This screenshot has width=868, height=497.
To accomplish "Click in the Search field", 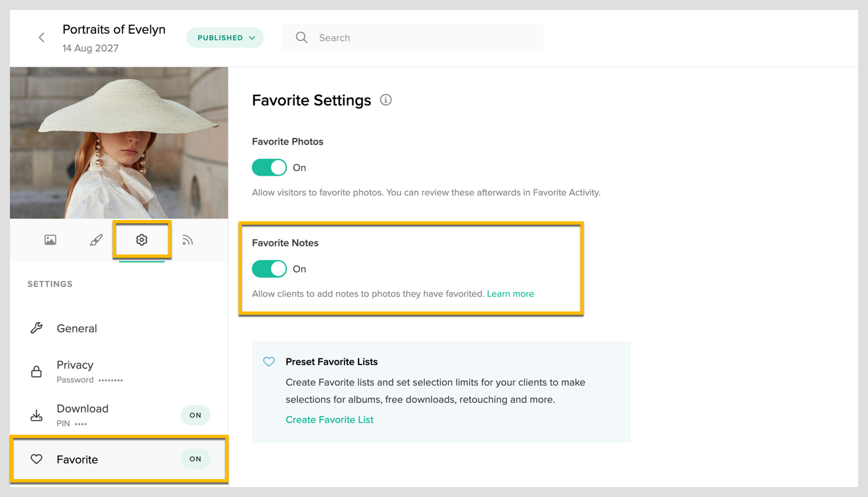I will (412, 38).
